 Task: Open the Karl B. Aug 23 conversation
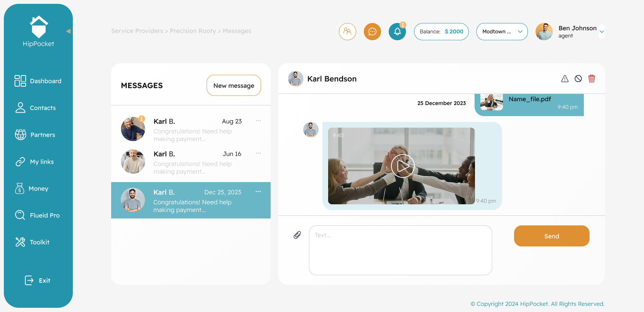191,129
